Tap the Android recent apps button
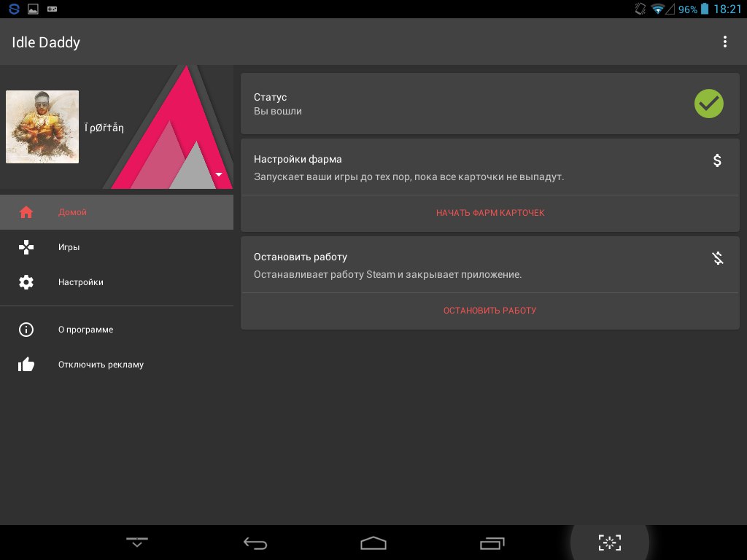Viewport: 747px width, 560px height. 492,542
